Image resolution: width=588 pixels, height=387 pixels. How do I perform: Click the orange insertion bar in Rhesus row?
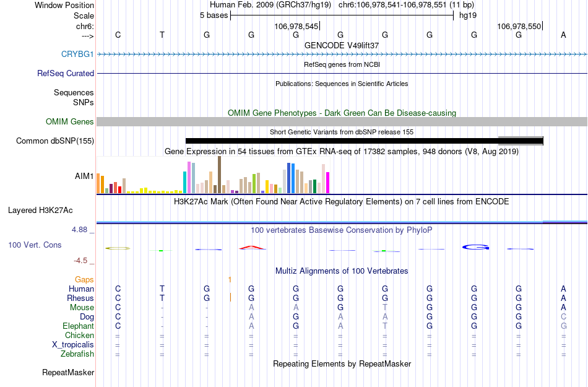(x=230, y=297)
